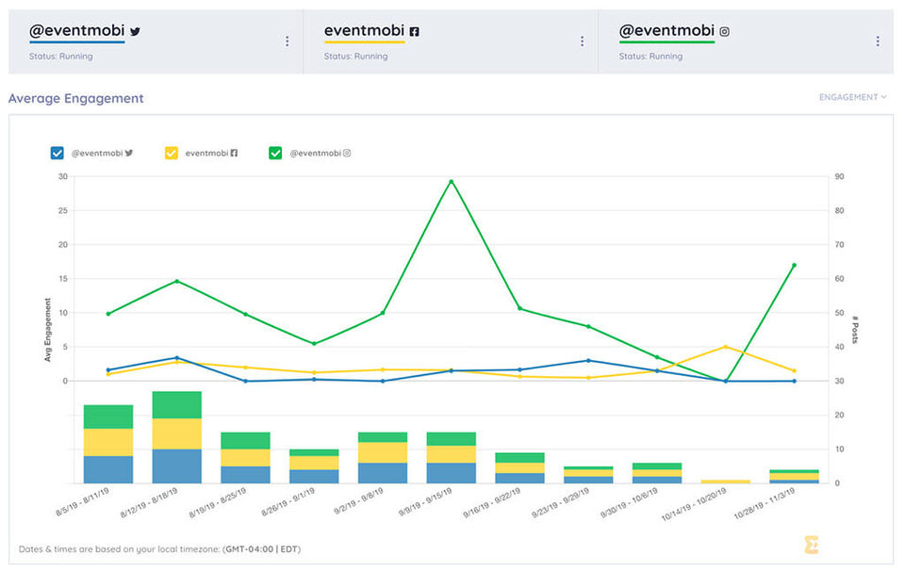This screenshot has width=905, height=588.
Task: Select the @eventmobi Twitter account title
Action: point(76,30)
